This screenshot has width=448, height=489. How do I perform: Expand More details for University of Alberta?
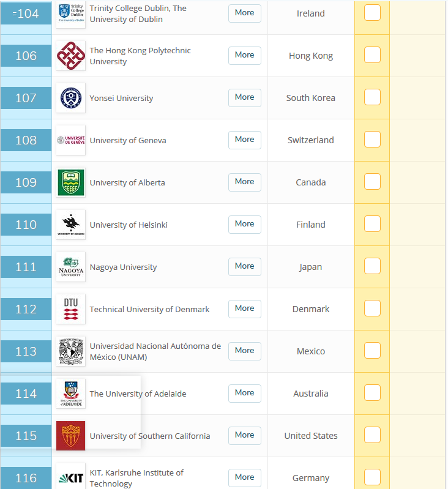244,182
